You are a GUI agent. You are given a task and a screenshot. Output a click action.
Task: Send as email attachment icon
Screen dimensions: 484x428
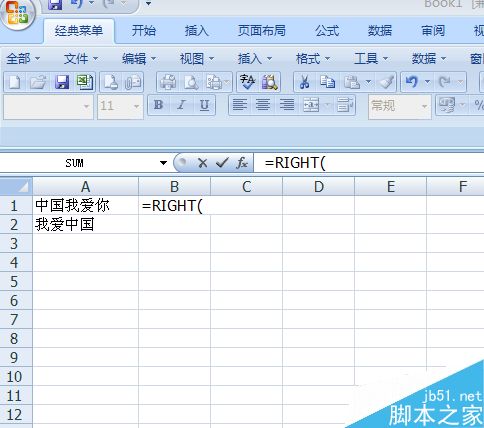click(x=133, y=82)
